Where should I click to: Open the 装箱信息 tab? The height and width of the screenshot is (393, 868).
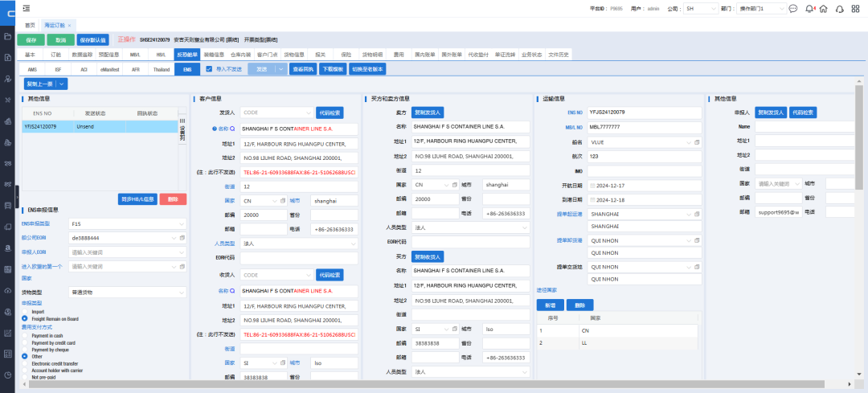pyautogui.click(x=214, y=55)
